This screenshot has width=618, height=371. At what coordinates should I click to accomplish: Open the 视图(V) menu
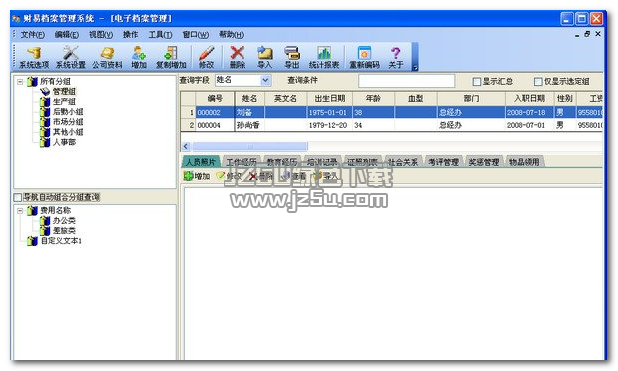(x=101, y=35)
